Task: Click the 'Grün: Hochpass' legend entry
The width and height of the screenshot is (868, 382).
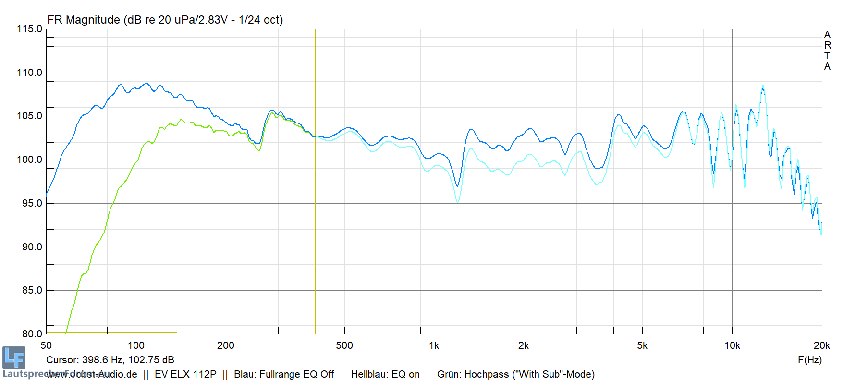Action: pos(515,374)
